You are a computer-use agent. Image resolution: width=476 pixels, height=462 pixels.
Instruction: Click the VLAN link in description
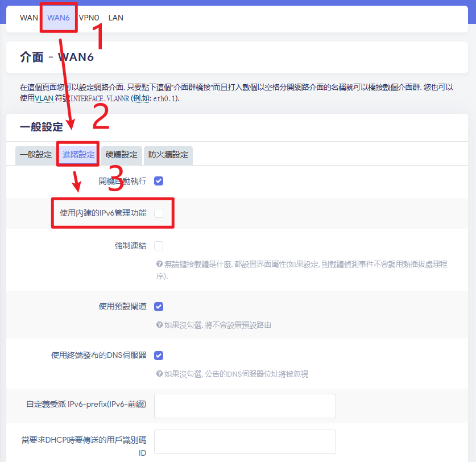pos(44,98)
